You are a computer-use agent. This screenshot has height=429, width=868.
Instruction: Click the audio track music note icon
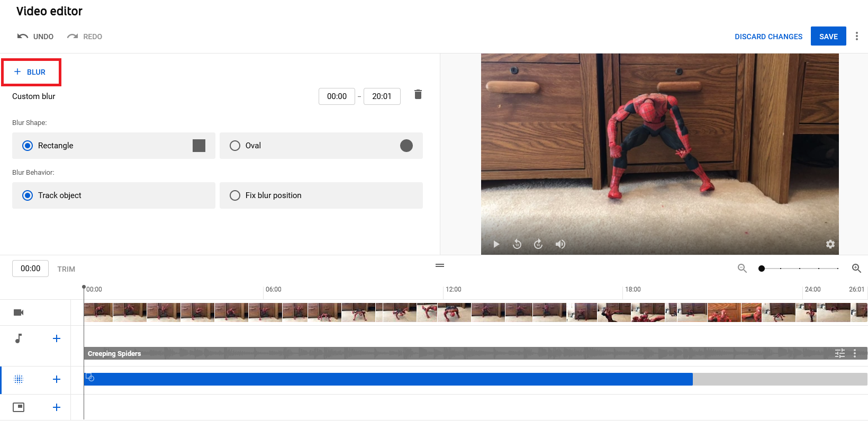[19, 338]
